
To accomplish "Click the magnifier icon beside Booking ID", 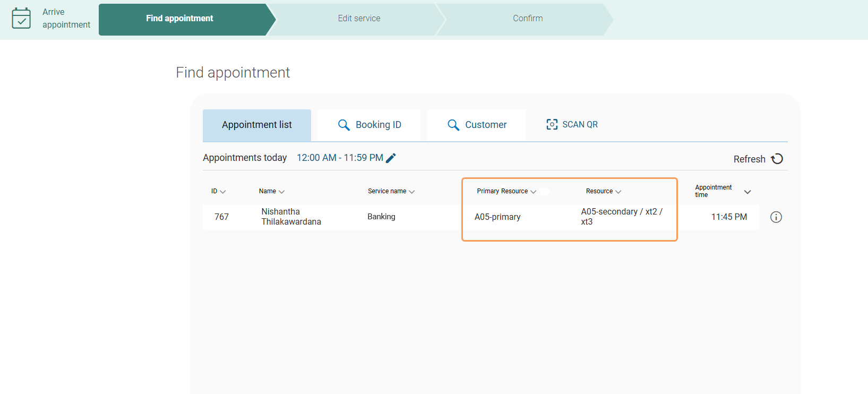I will [x=343, y=125].
